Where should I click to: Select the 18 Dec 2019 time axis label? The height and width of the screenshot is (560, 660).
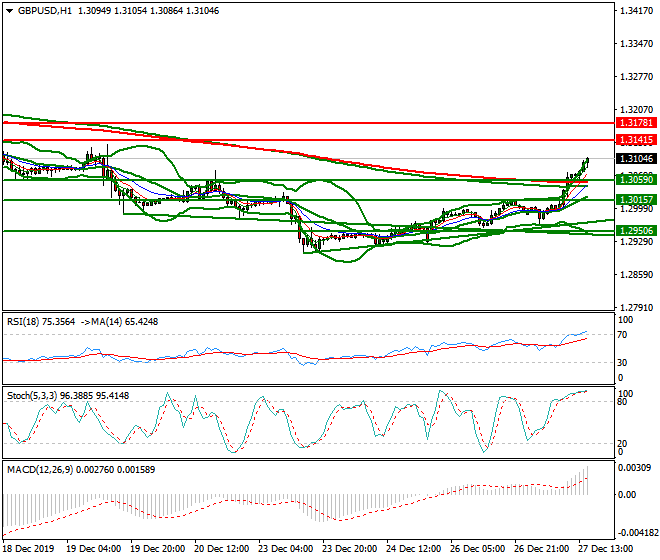[x=28, y=549]
